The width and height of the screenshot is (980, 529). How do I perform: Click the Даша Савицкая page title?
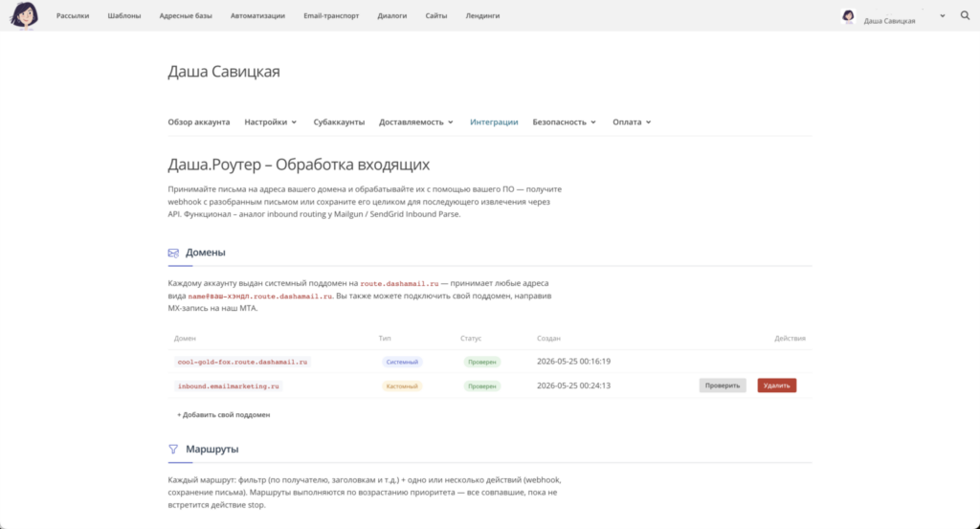tap(224, 71)
